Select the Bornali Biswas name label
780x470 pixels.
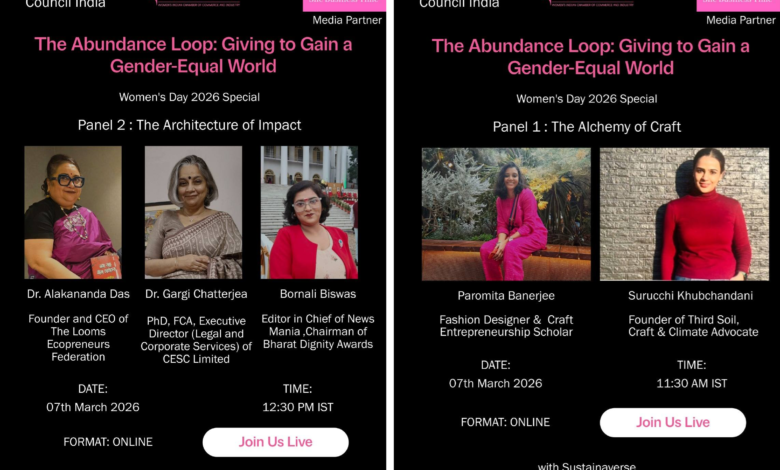[x=309, y=294]
